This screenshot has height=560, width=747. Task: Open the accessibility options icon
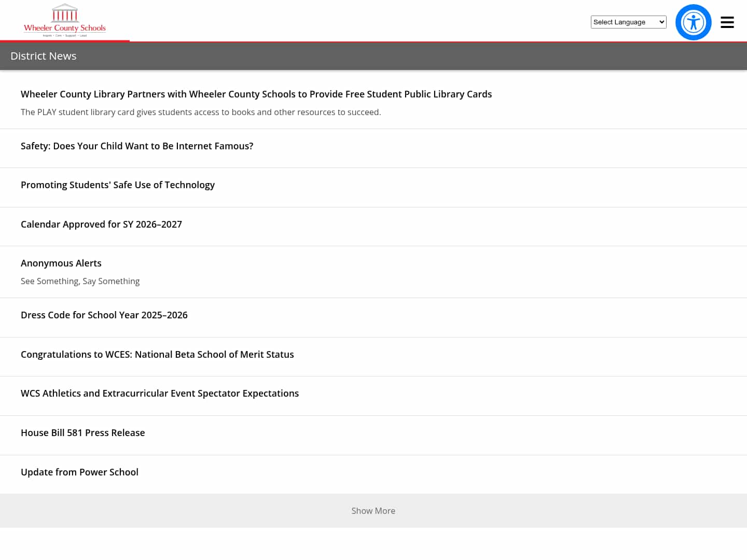click(x=693, y=22)
